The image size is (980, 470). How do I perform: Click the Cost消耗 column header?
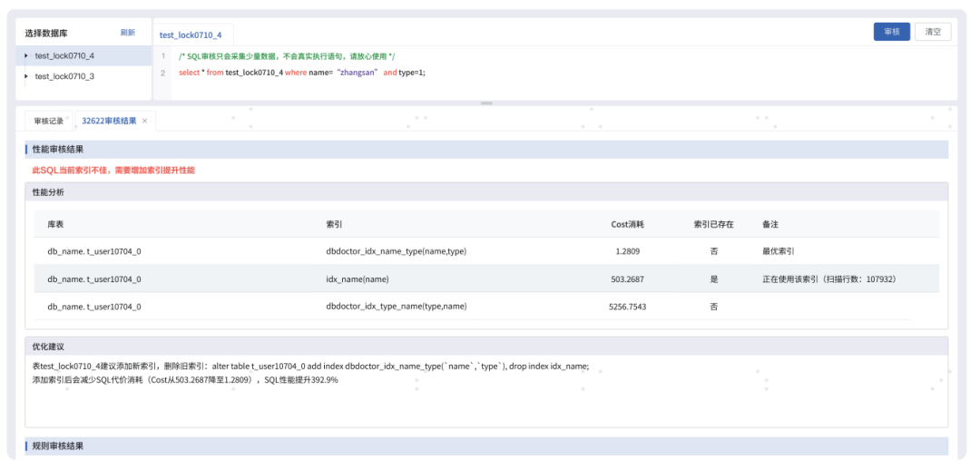click(x=628, y=224)
